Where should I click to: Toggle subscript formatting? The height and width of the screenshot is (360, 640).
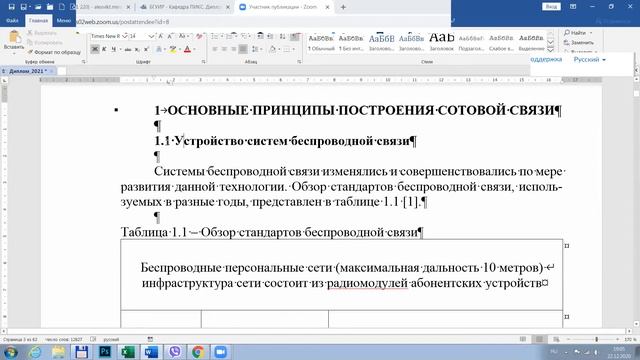click(x=137, y=49)
